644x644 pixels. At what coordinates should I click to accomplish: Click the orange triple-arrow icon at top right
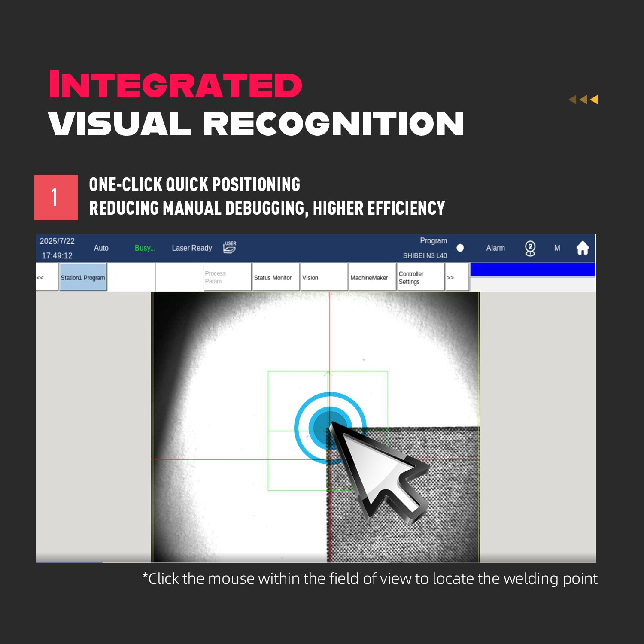(x=583, y=100)
